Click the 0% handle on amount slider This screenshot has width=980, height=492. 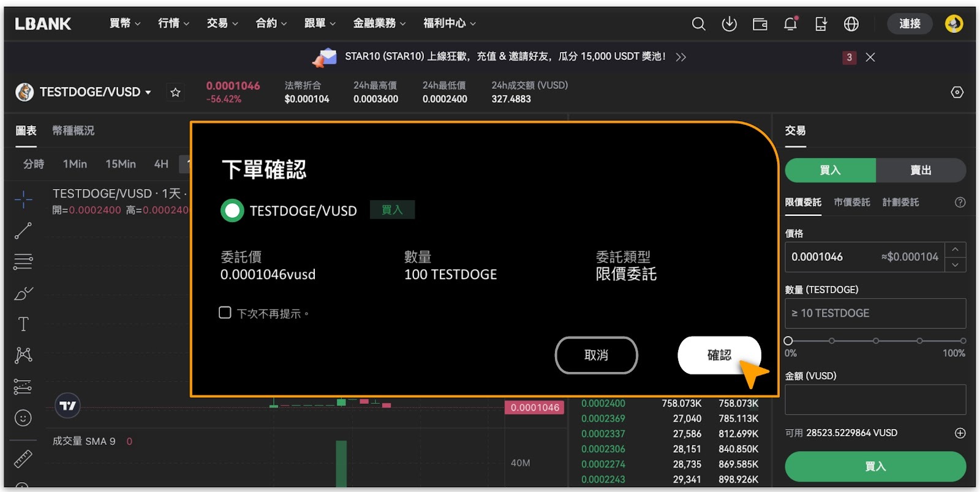pyautogui.click(x=788, y=340)
